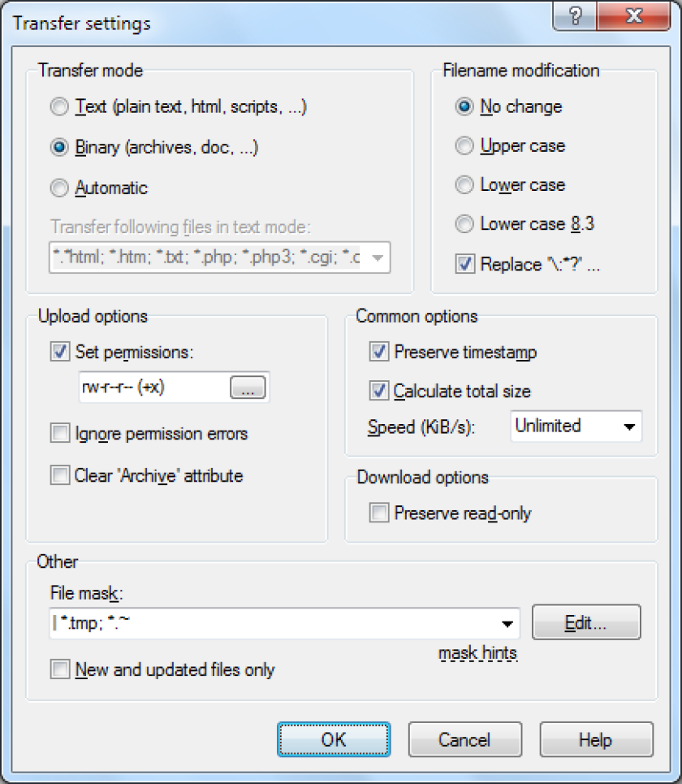682x784 pixels.
Task: Click the Edit... button for file mask
Action: (586, 622)
